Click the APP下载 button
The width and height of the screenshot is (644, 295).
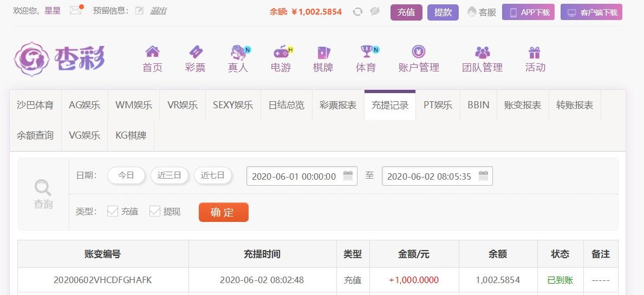(x=528, y=12)
